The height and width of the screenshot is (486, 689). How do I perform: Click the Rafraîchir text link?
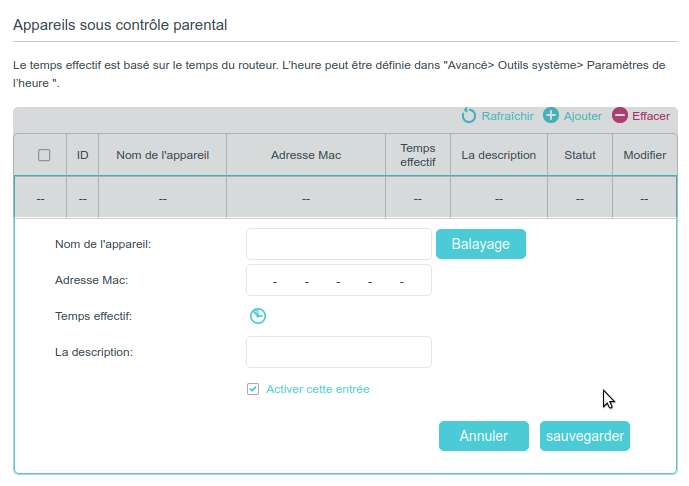507,116
